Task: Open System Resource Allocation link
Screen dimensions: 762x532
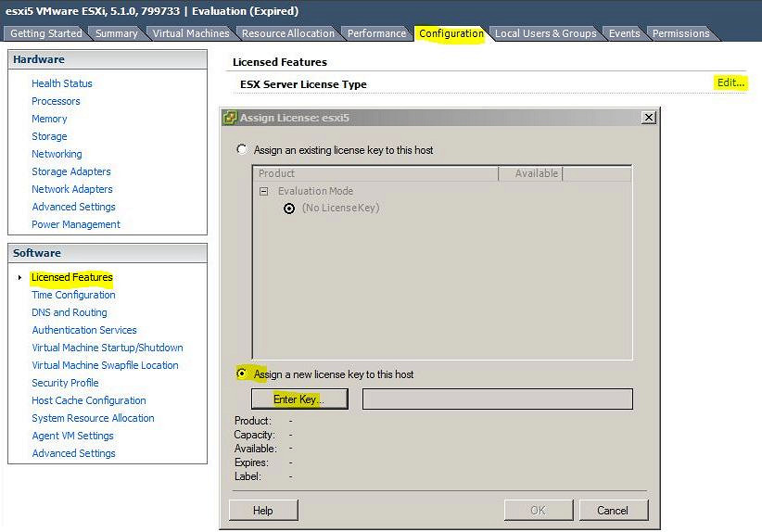Action: (x=93, y=418)
